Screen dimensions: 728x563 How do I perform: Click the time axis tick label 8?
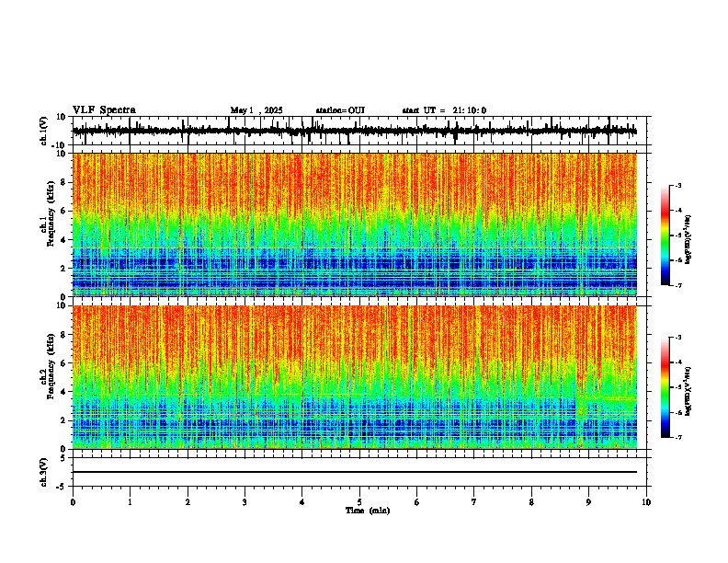tap(531, 502)
